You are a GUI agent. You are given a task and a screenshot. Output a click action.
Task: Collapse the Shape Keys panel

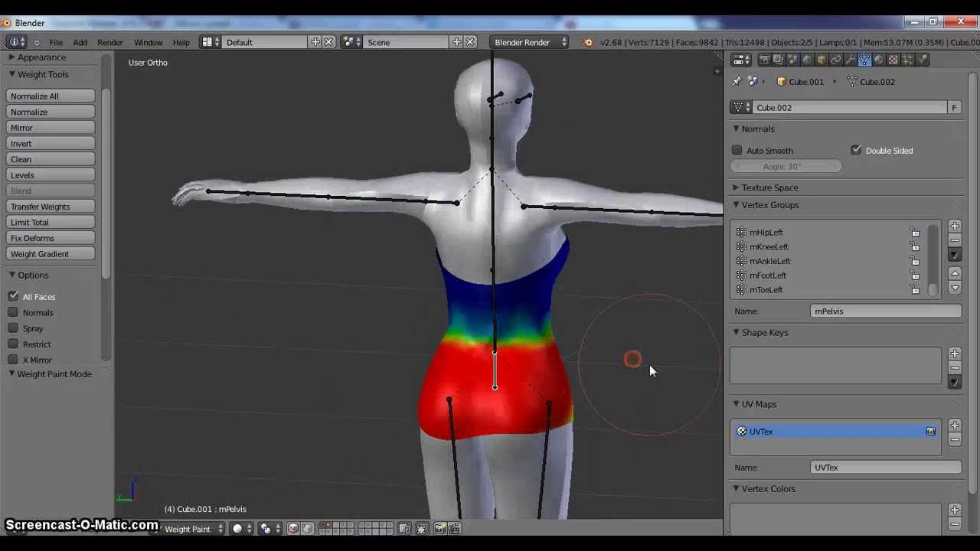pos(736,332)
